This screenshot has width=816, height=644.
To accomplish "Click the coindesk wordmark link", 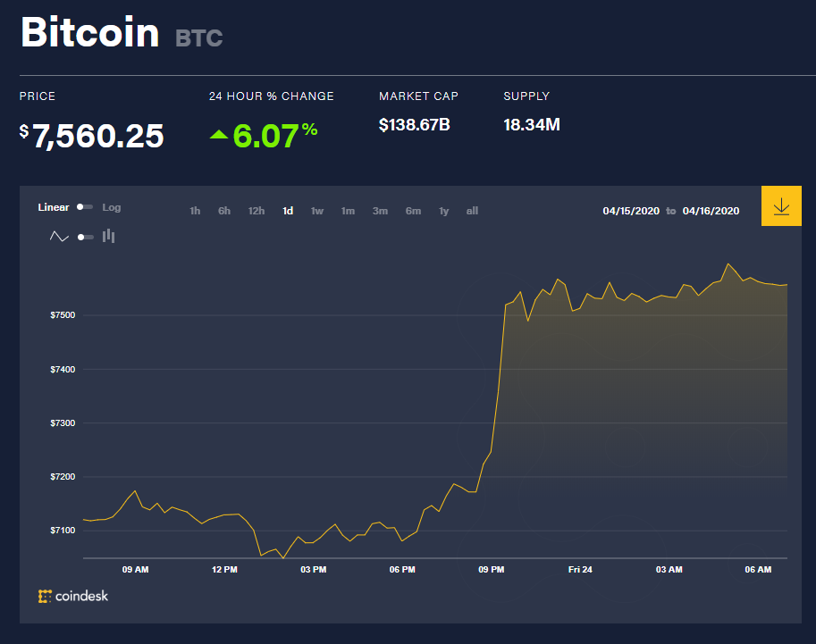I will click(x=80, y=596).
